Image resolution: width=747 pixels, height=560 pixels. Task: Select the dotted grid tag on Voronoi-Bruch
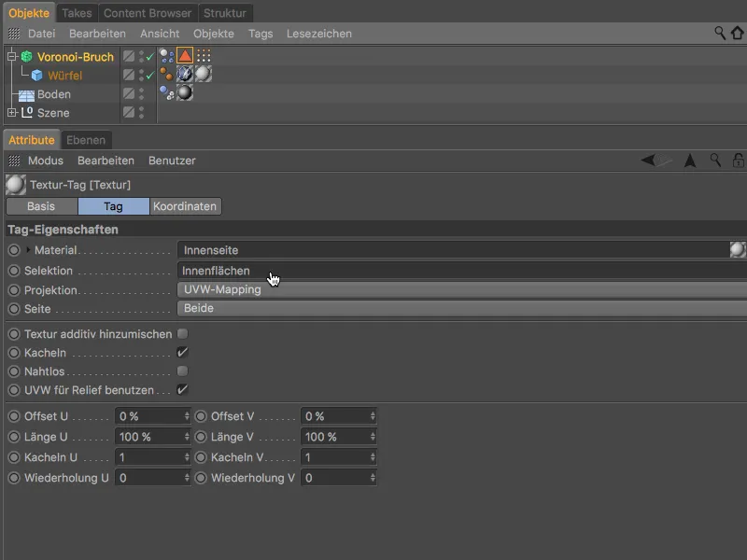pos(204,56)
